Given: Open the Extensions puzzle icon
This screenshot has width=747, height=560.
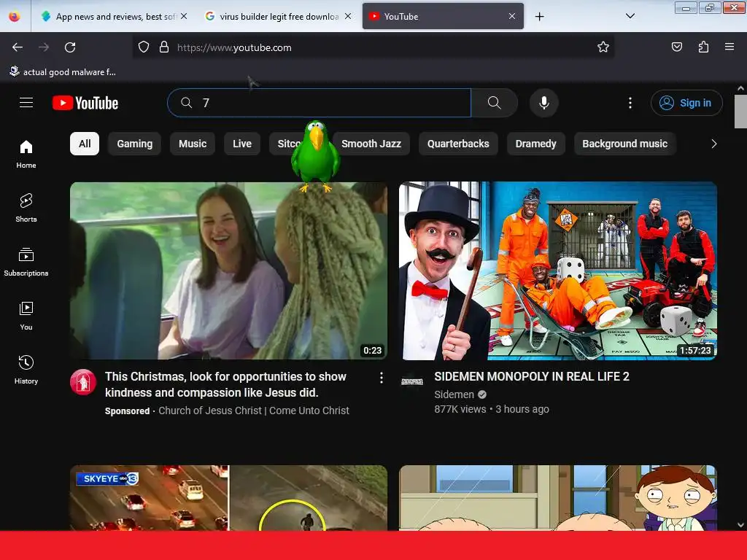Looking at the screenshot, I should [703, 47].
